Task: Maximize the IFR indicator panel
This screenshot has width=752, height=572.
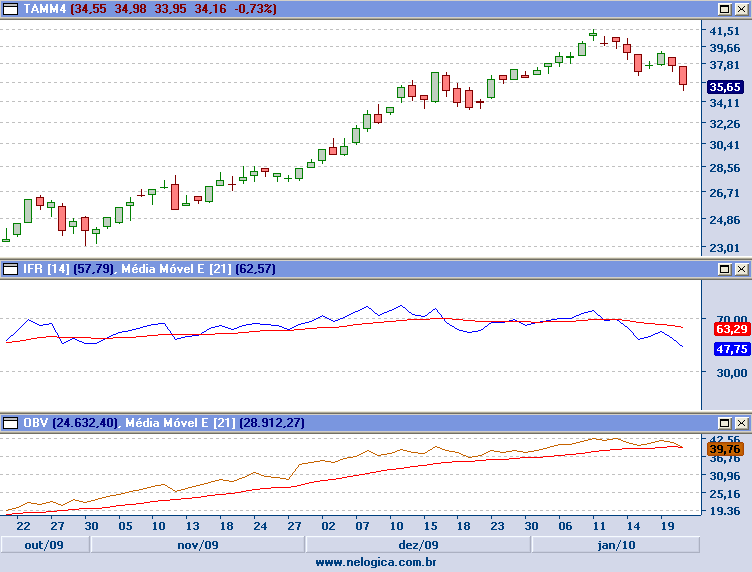Action: click(x=724, y=269)
